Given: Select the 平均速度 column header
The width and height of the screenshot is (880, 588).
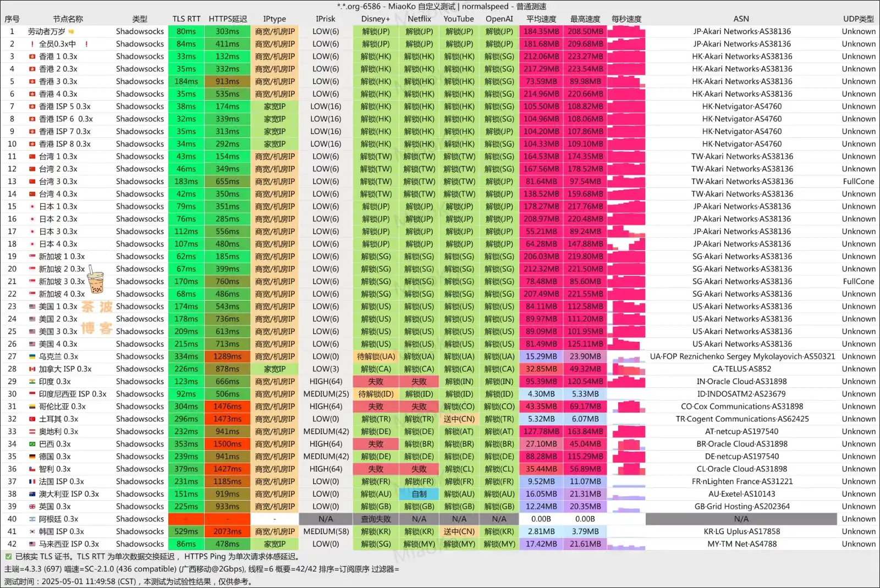Looking at the screenshot, I should point(541,19).
